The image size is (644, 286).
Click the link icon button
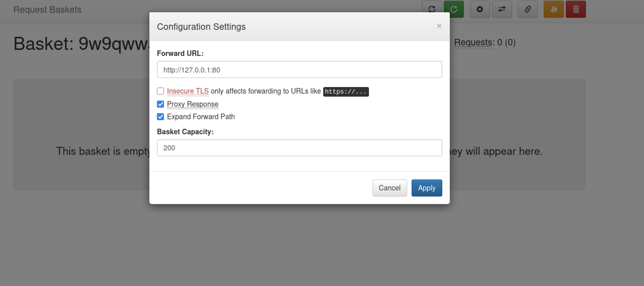[x=528, y=9]
